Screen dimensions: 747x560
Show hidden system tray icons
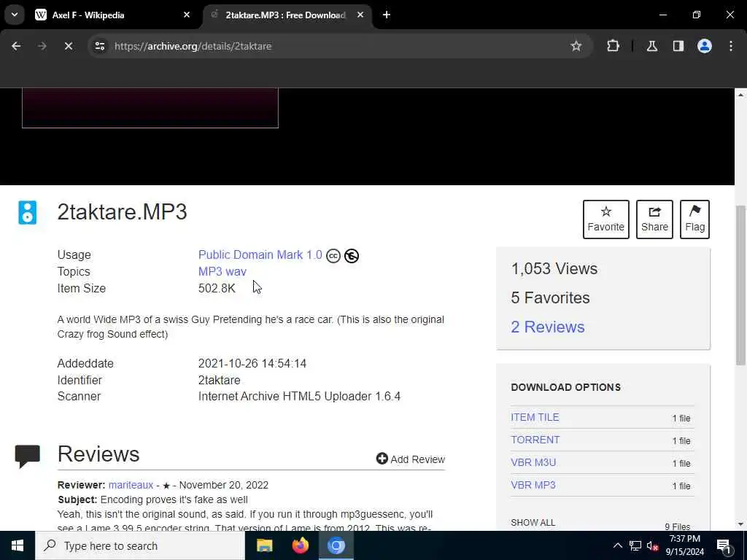[617, 545]
